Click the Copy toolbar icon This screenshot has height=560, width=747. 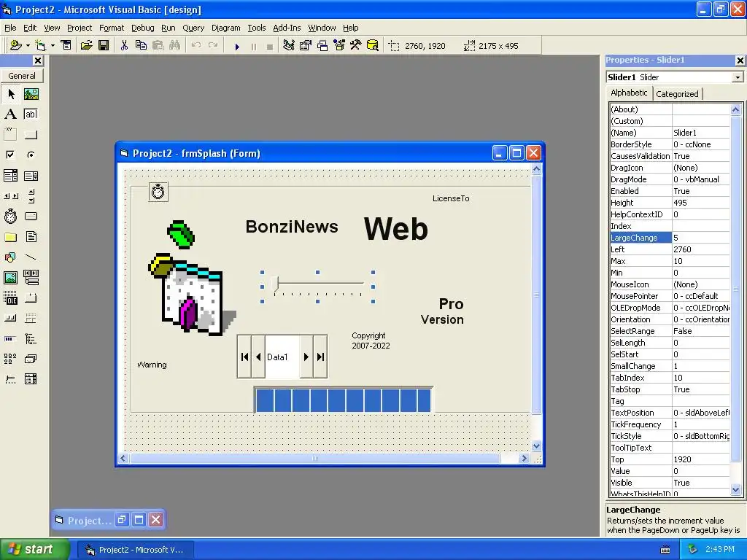(141, 46)
